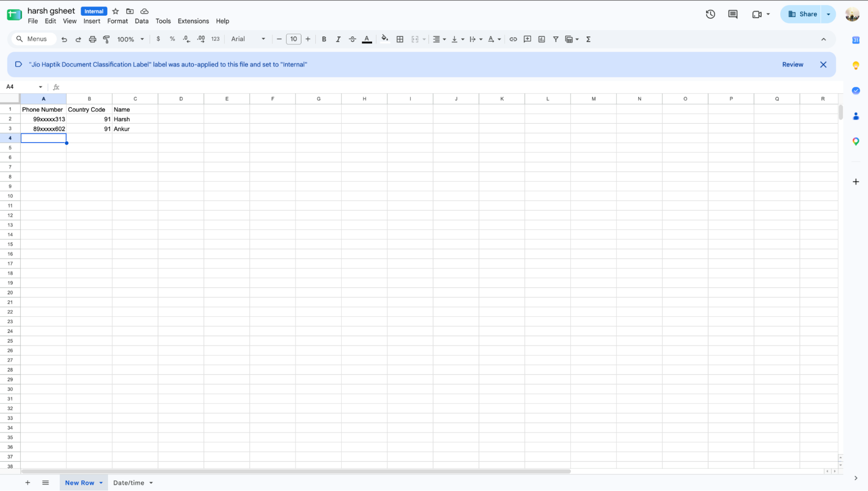Toggle strikethrough formatting
Screen dimensions: 868x491
pyautogui.click(x=352, y=39)
